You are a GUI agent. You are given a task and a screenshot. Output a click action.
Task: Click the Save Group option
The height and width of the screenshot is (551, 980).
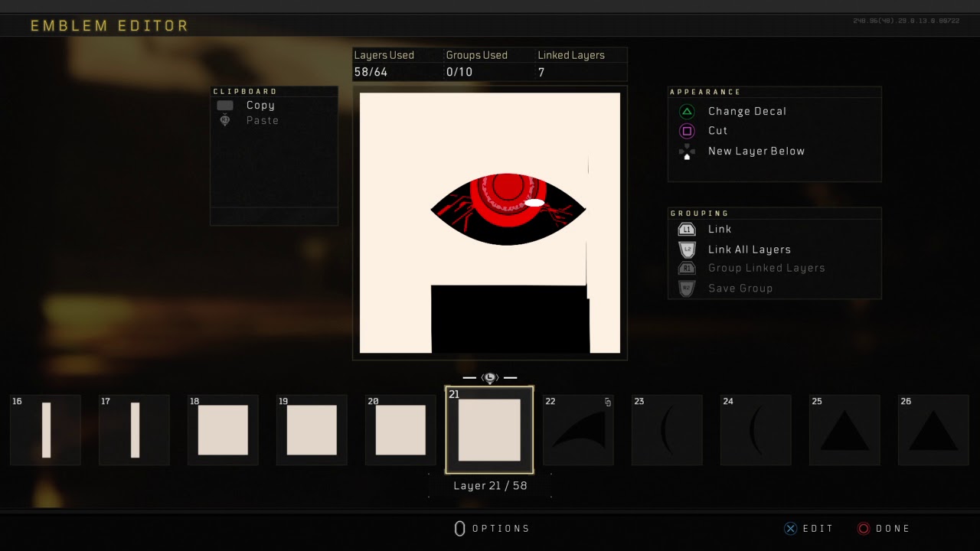740,289
